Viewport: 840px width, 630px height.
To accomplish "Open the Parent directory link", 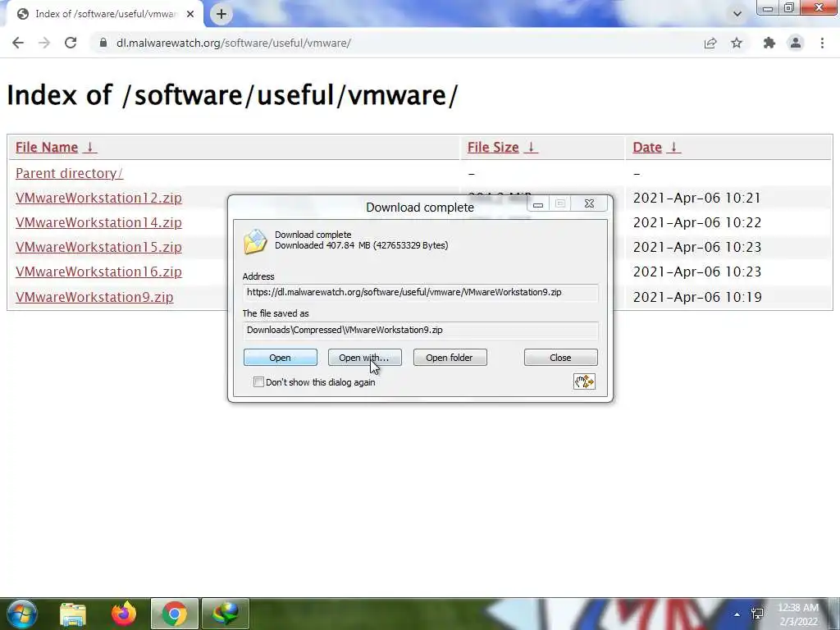I will pyautogui.click(x=69, y=173).
